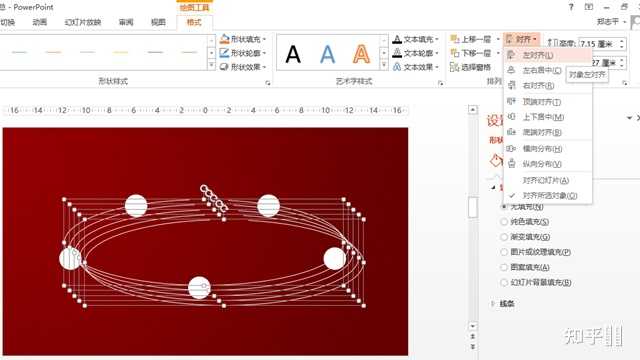
Task: Increase height using the spinner up arrow
Action: click(x=622, y=41)
